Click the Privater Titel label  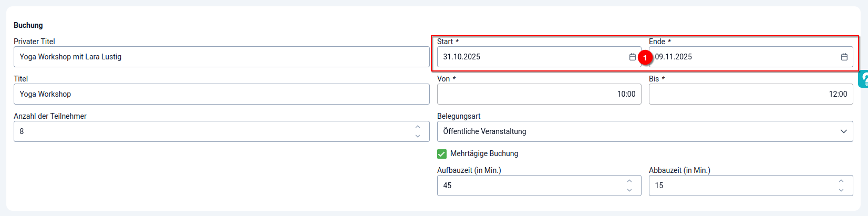34,42
